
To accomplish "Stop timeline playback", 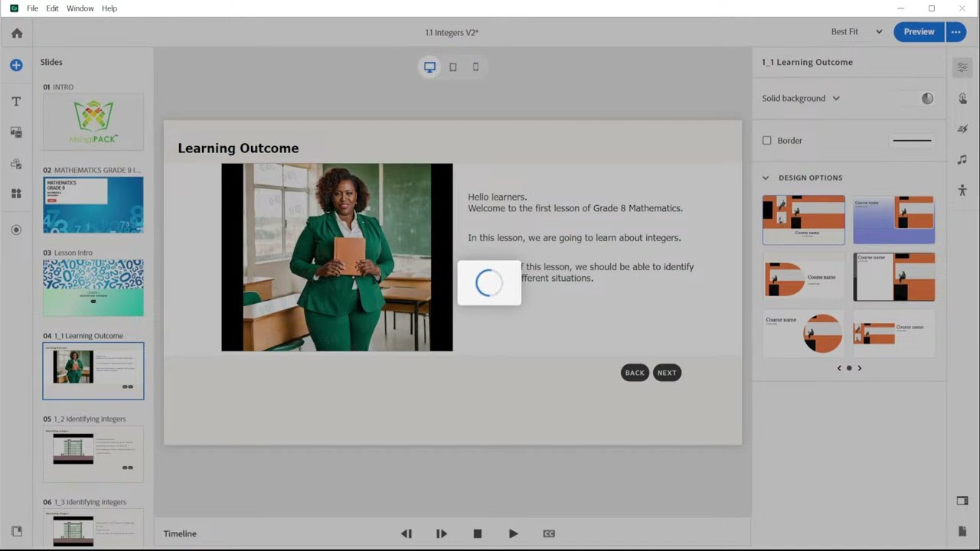I will point(478,533).
